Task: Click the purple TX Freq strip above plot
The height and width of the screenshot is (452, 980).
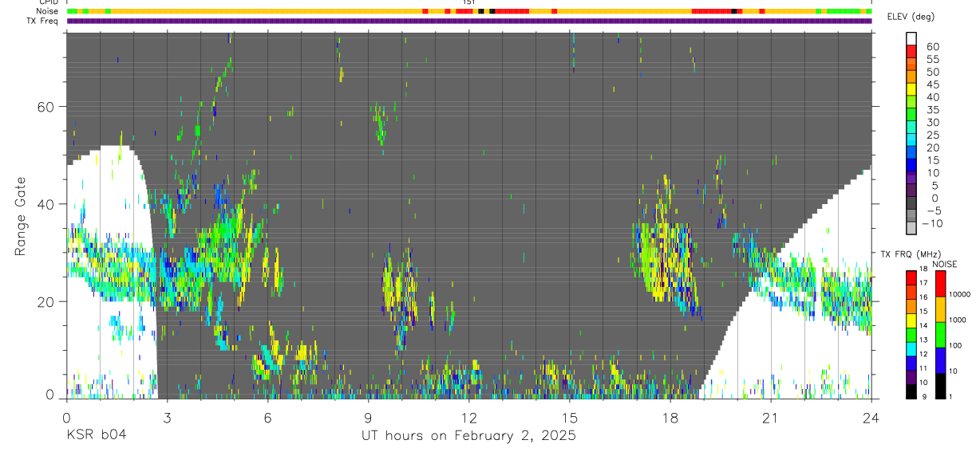Action: click(x=469, y=21)
